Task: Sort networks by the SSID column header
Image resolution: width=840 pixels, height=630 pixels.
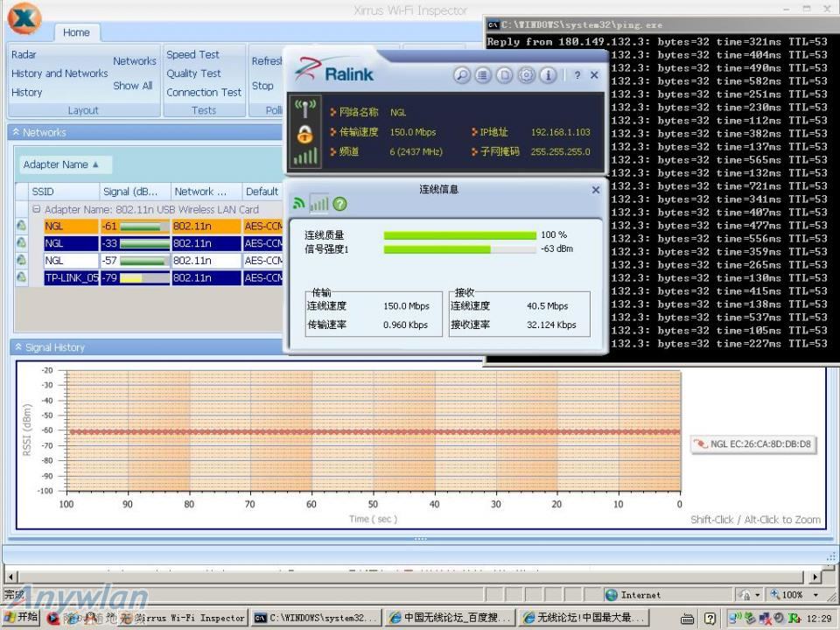Action: [x=64, y=192]
